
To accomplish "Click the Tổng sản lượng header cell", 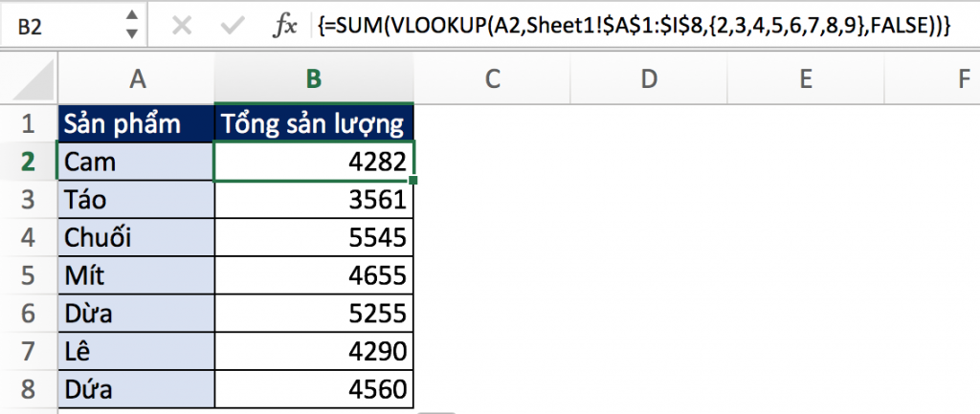I will [314, 123].
